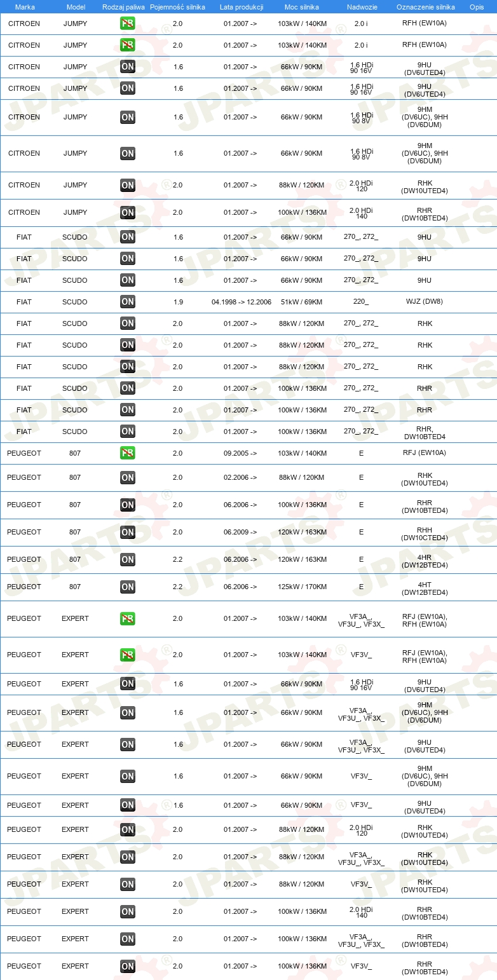Select 'Oznaczenie silnika' column header

click(x=425, y=6)
